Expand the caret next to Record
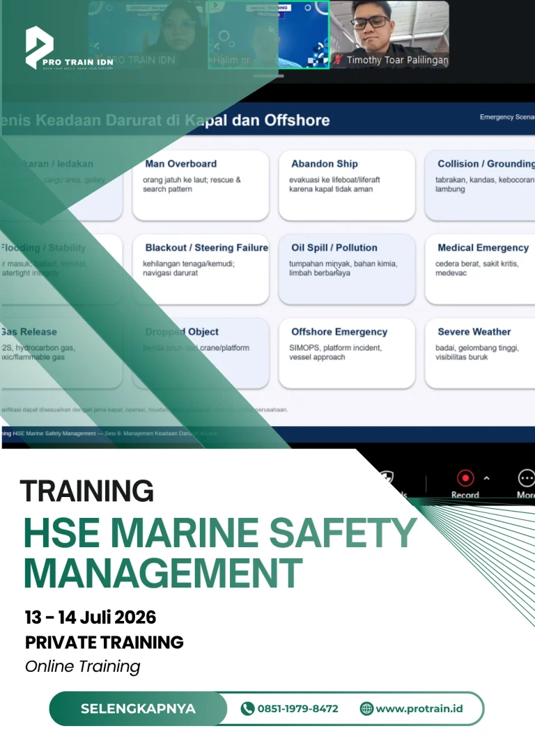 pyautogui.click(x=486, y=478)
